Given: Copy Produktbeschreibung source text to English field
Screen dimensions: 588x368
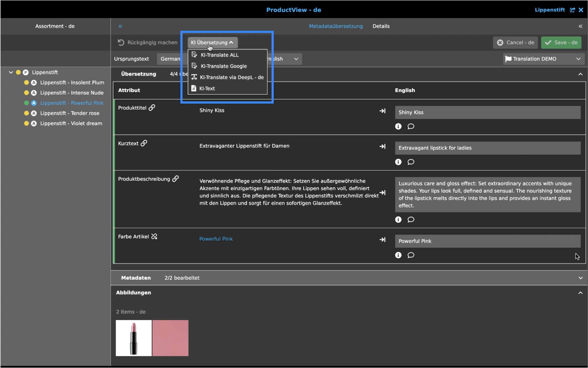Looking at the screenshot, I should pyautogui.click(x=383, y=192).
